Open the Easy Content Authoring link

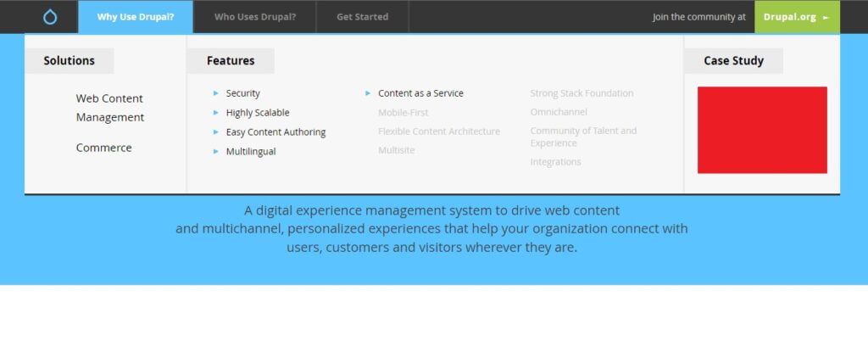(x=275, y=132)
